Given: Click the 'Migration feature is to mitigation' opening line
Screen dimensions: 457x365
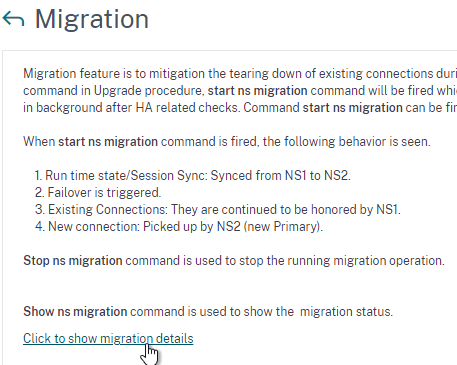Looking at the screenshot, I should pyautogui.click(x=240, y=73).
